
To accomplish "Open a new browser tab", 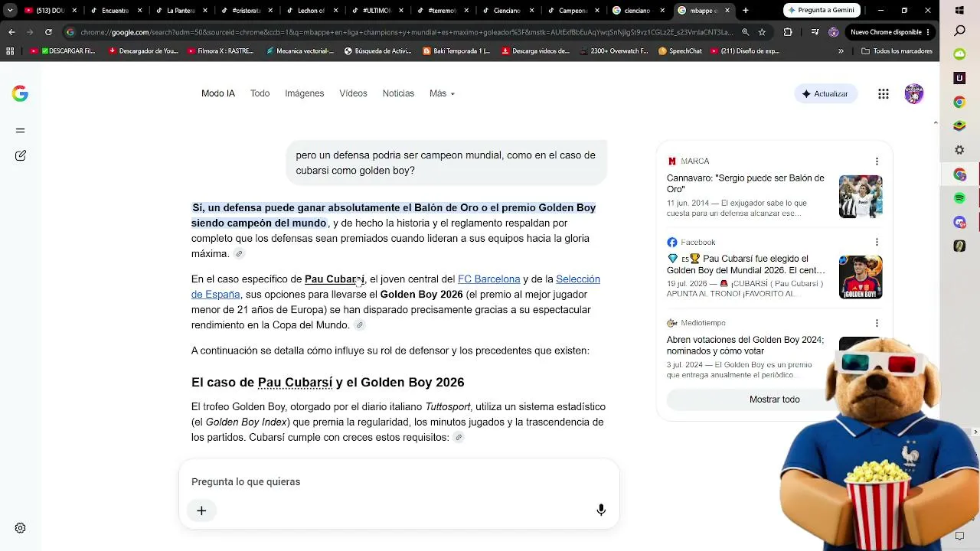I will pos(746,11).
